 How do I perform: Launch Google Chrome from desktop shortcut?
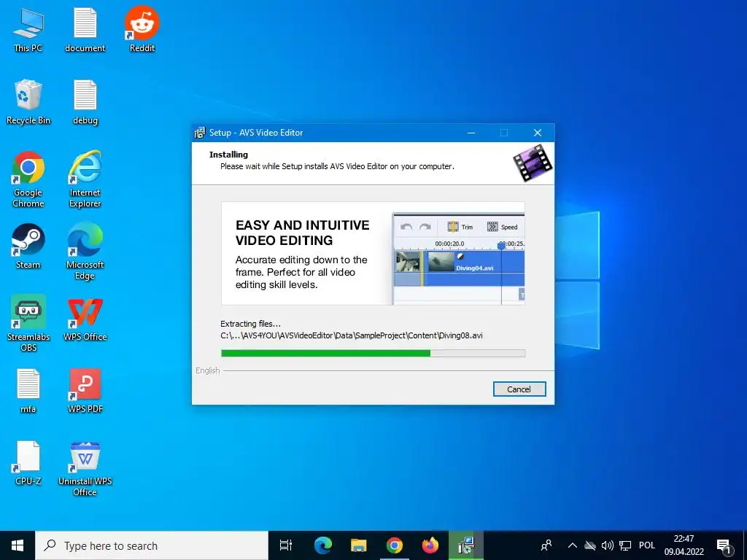point(28,179)
